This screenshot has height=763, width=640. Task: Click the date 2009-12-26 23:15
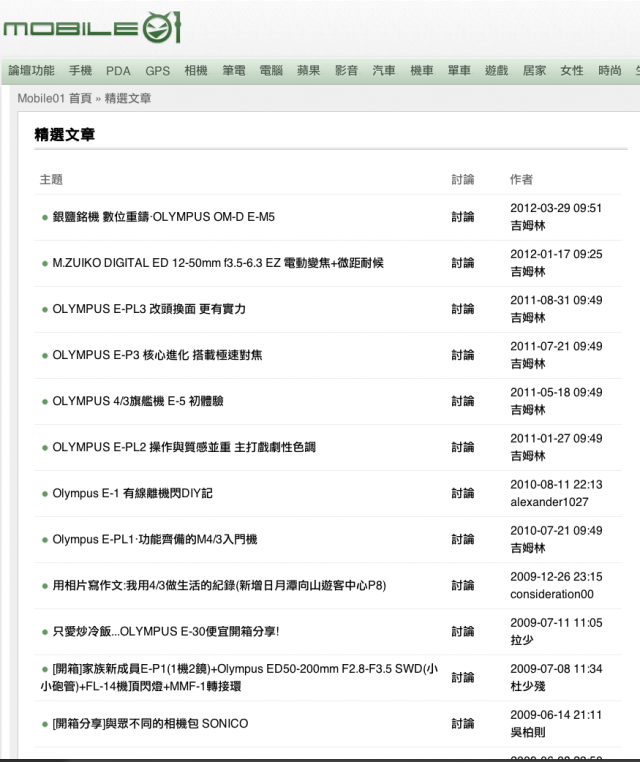(x=556, y=577)
